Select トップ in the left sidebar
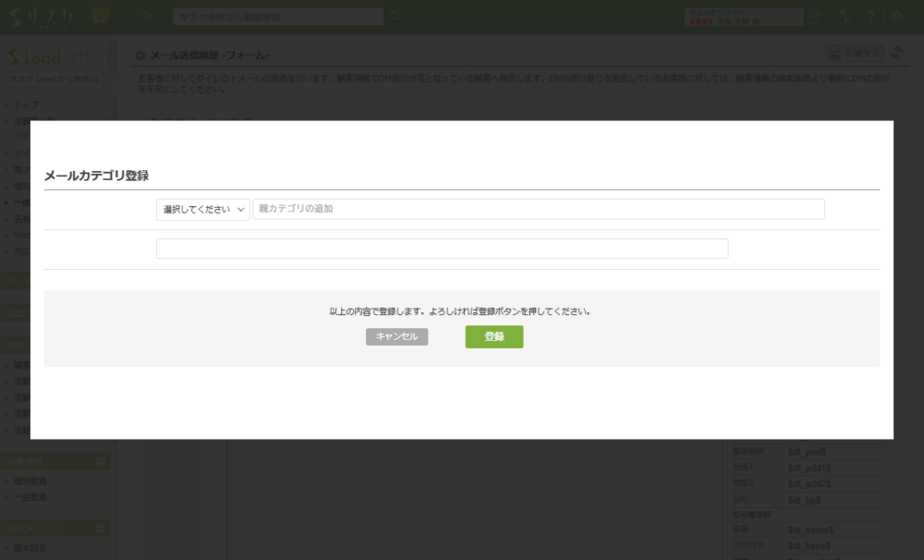 (27, 105)
